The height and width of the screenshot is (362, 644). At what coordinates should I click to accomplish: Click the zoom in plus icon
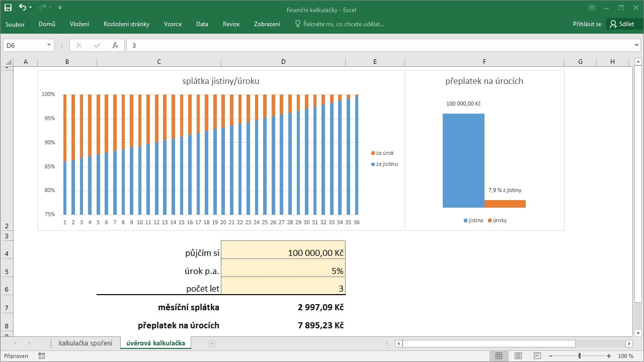609,356
